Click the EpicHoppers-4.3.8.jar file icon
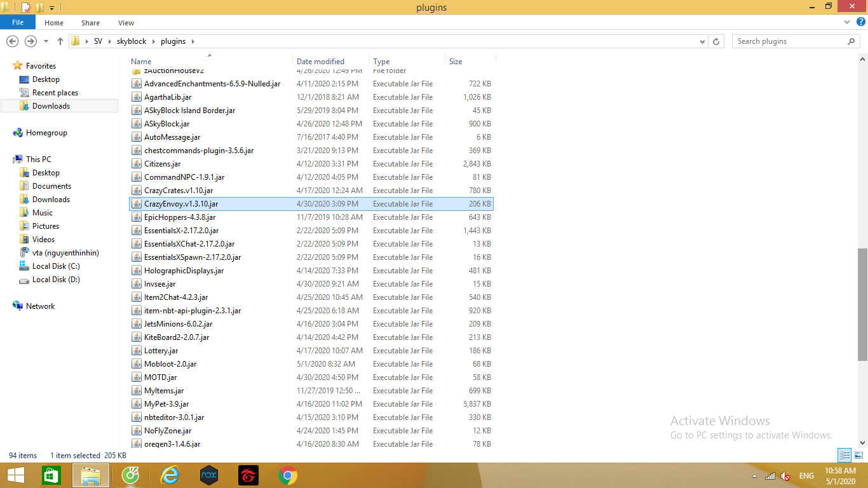The width and height of the screenshot is (868, 488). tap(137, 217)
